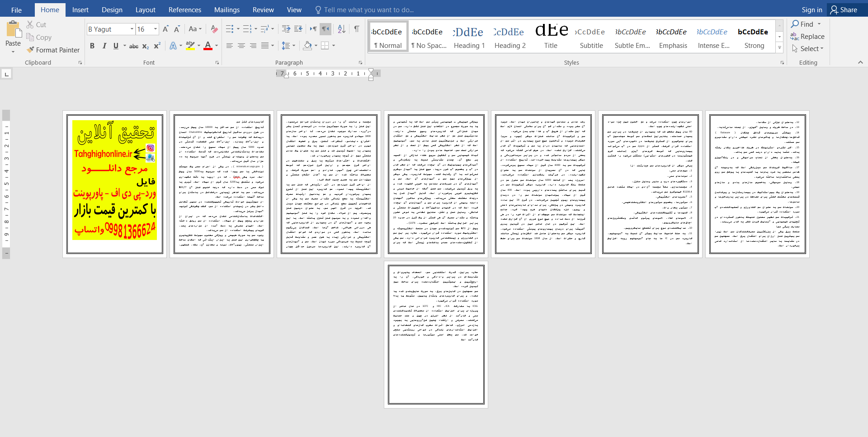Open the font name dropdown B Yagut
Screen dimensions: 868x437
tap(132, 29)
